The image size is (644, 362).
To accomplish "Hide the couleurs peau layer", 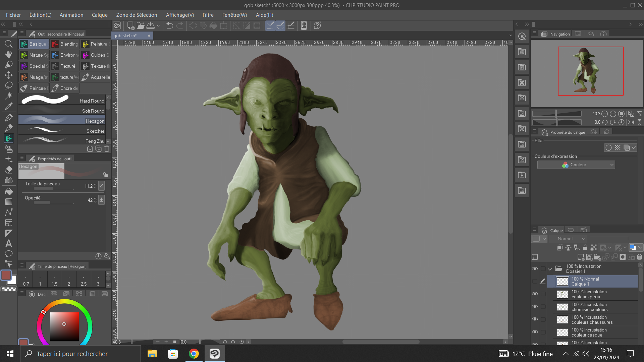I will click(535, 294).
